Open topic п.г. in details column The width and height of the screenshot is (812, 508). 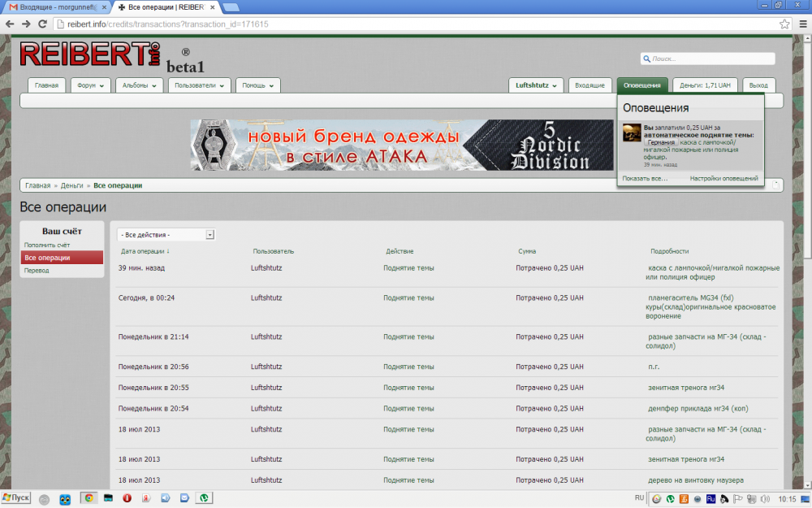[x=654, y=367]
